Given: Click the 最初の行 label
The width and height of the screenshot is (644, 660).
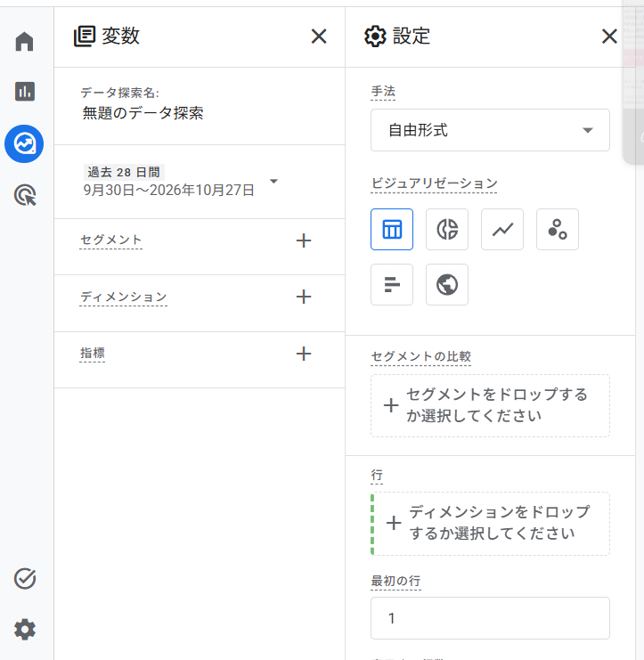Looking at the screenshot, I should tap(395, 582).
